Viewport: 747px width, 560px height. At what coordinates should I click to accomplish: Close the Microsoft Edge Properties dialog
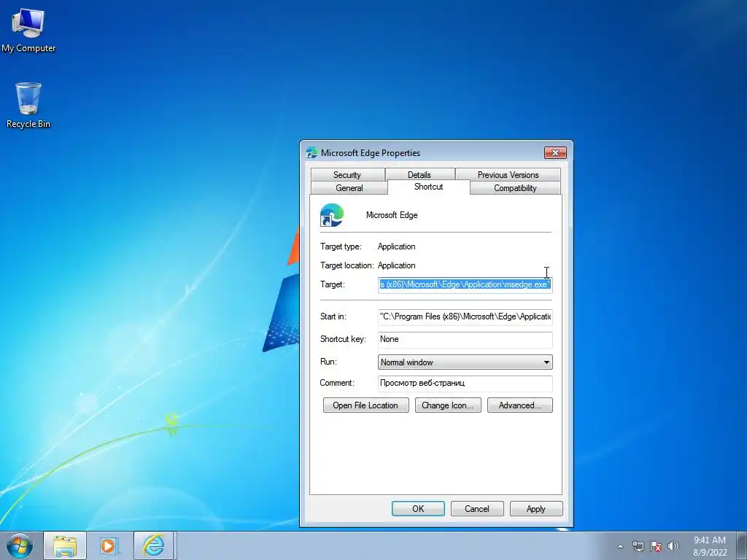coord(555,152)
